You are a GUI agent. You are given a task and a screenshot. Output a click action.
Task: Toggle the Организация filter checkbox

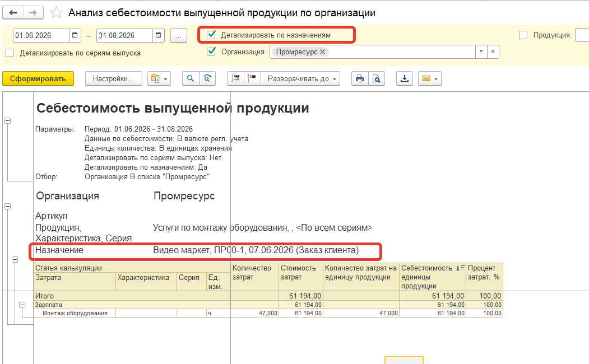click(211, 52)
